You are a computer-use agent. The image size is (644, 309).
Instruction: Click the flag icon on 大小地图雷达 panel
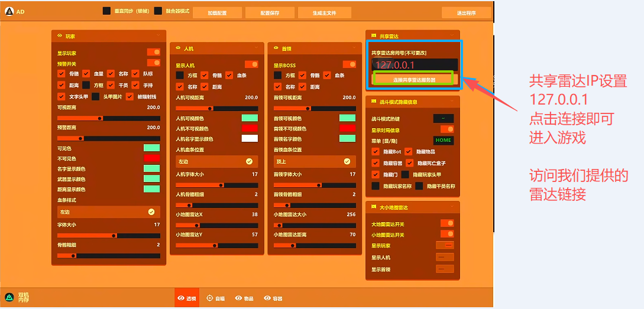pyautogui.click(x=374, y=207)
